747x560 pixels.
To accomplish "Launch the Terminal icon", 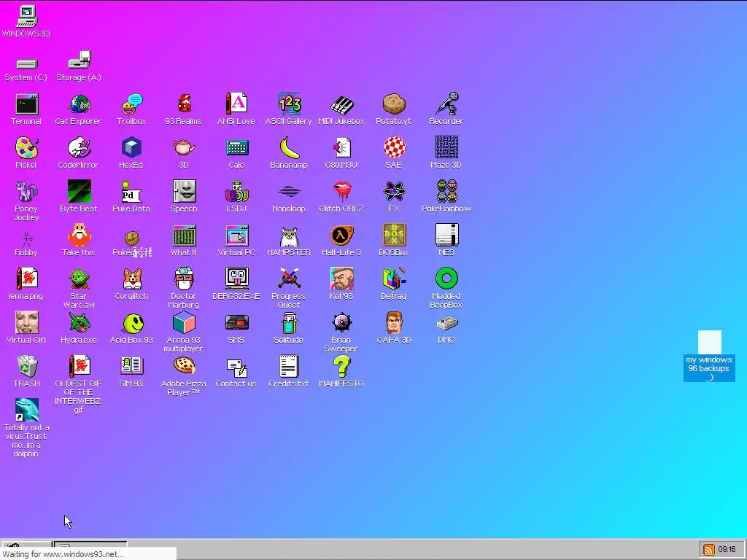I will click(x=26, y=104).
